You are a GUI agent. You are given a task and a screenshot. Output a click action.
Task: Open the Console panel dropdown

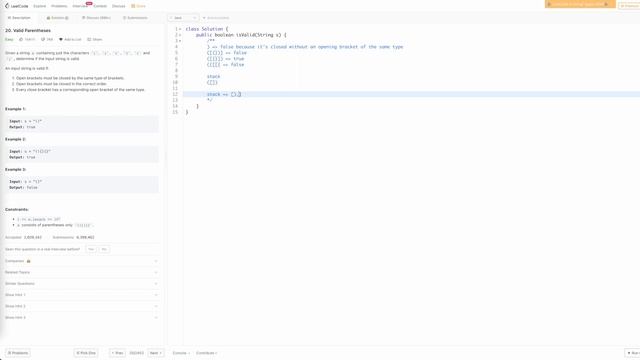click(181, 353)
